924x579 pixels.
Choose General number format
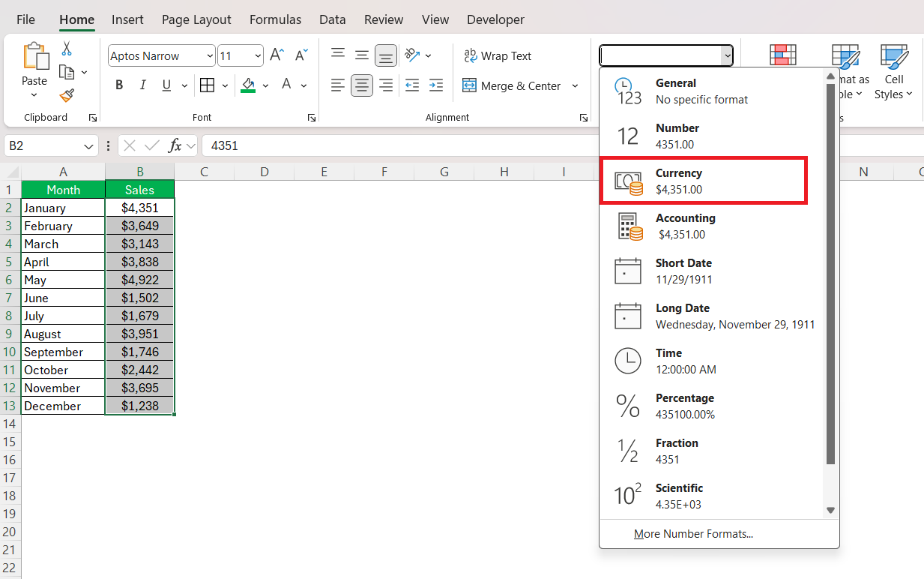click(x=712, y=91)
